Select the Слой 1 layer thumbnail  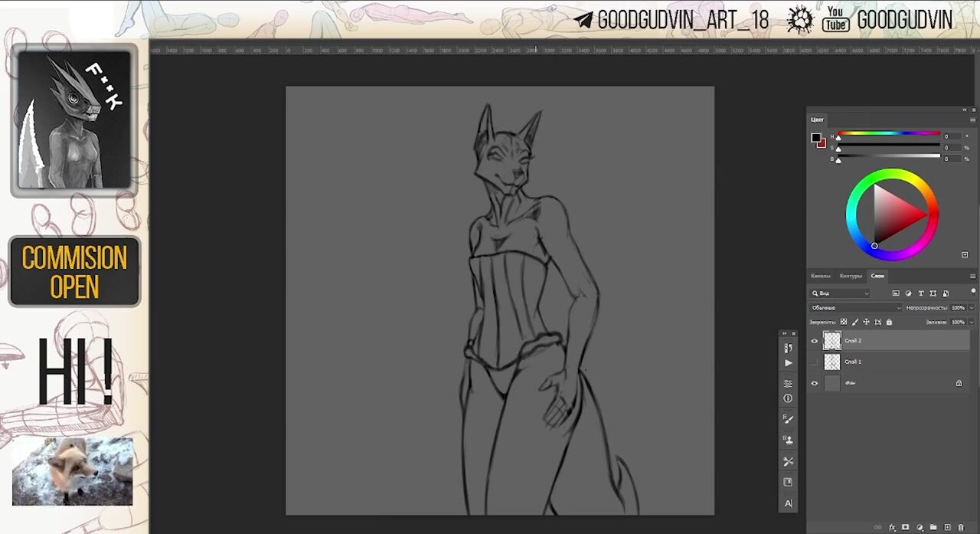831,362
